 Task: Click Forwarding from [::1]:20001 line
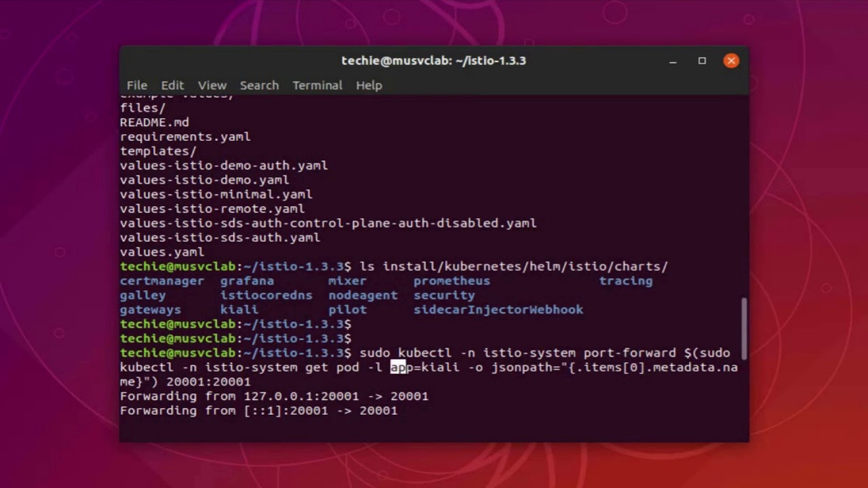pos(259,411)
